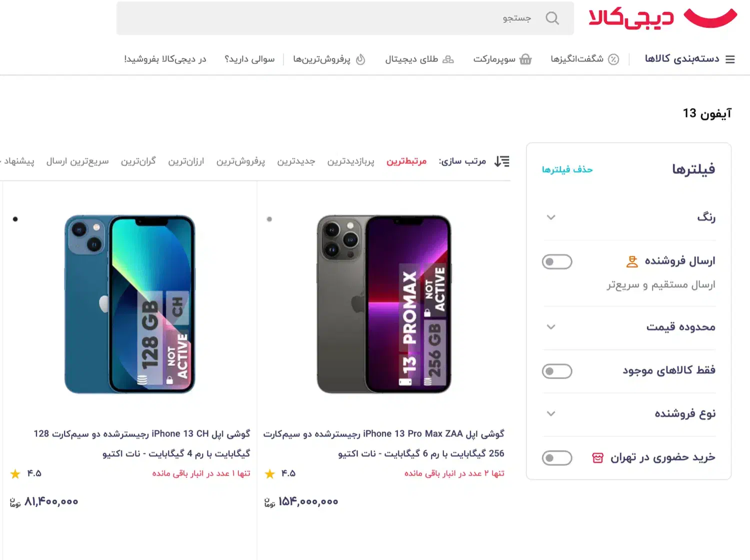Click the sort order icon beside مرتب سازی
Image resolution: width=750 pixels, height=560 pixels.
click(501, 161)
